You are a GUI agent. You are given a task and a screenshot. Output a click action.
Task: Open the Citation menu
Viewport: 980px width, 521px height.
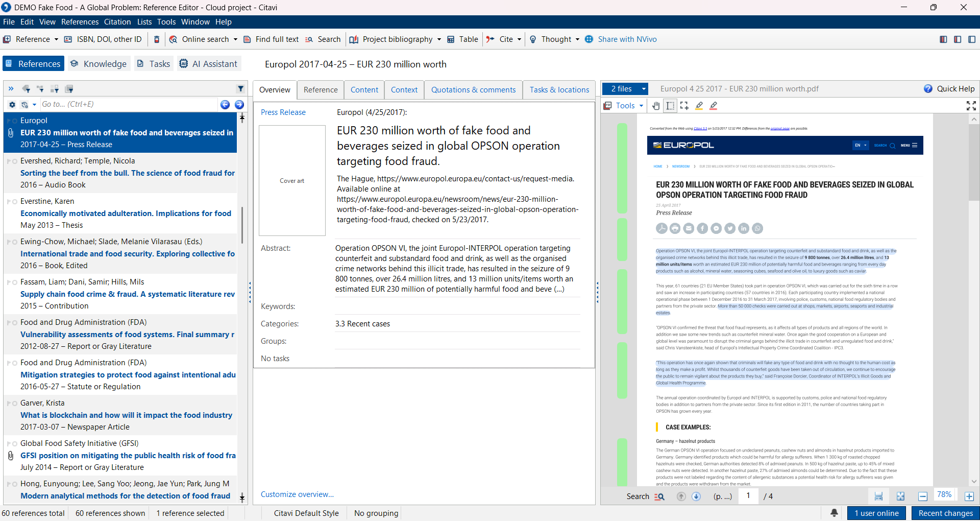[117, 22]
